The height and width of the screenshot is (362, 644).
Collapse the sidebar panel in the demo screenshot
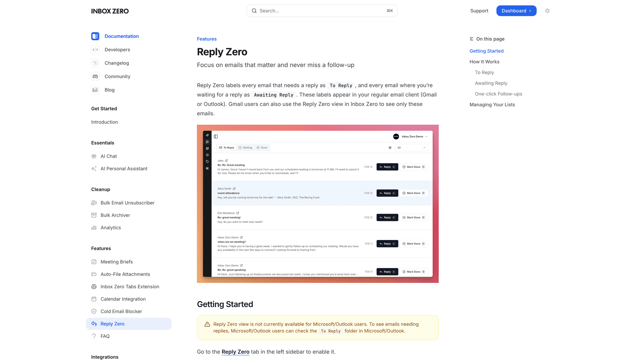(216, 136)
